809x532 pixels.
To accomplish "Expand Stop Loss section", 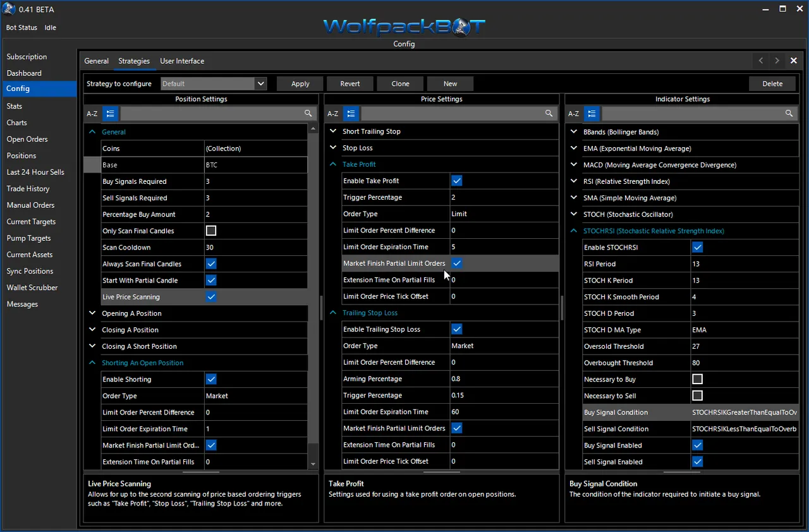I will point(333,148).
